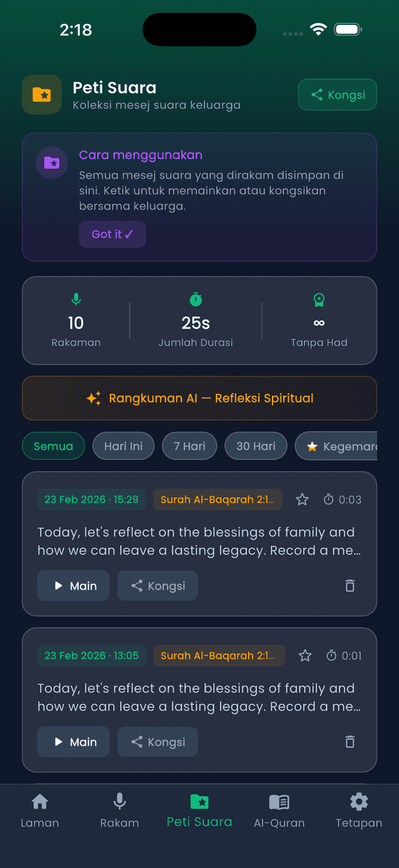This screenshot has height=868, width=399.
Task: Play the 15:29 recording with Main
Action: pyautogui.click(x=74, y=586)
